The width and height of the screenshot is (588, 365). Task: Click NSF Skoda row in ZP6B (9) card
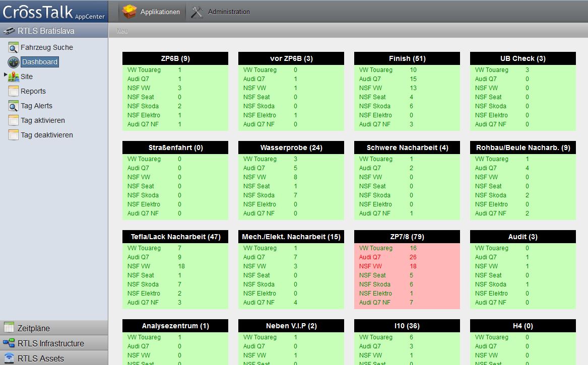(x=175, y=106)
